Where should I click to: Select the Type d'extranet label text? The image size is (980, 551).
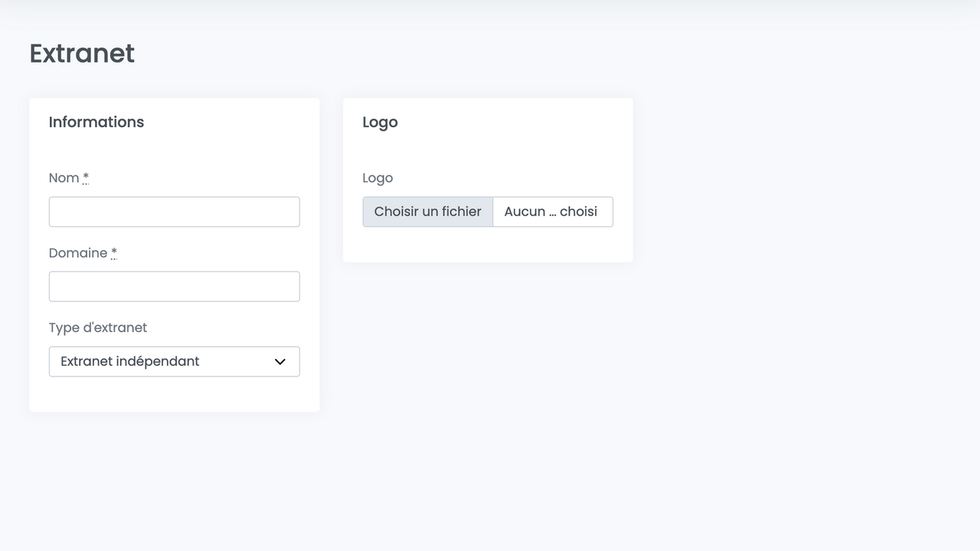[x=97, y=328]
